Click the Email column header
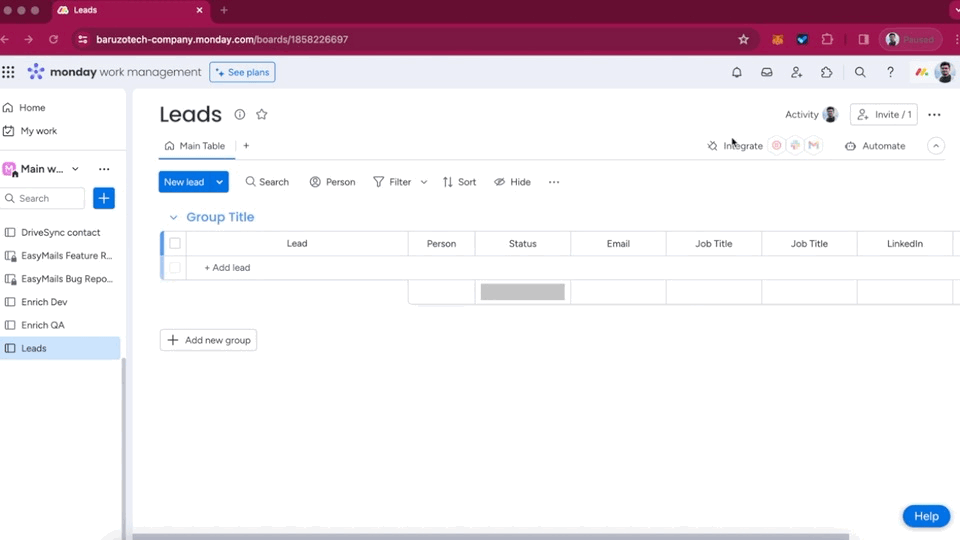This screenshot has height=540, width=960. pos(618,244)
